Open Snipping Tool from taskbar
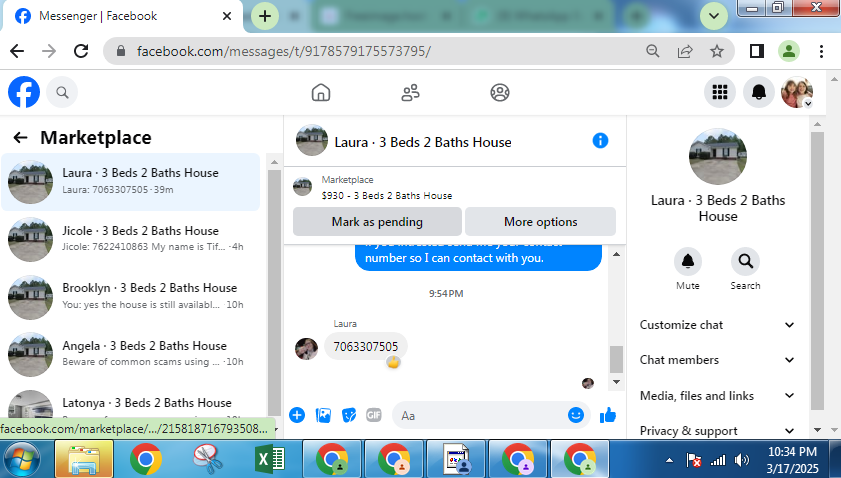The image size is (841, 478). click(208, 460)
